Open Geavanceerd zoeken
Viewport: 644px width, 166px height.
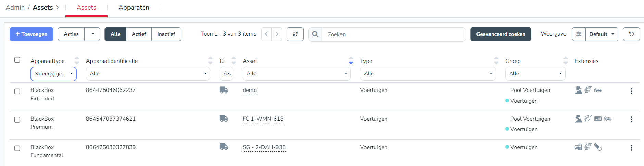501,34
